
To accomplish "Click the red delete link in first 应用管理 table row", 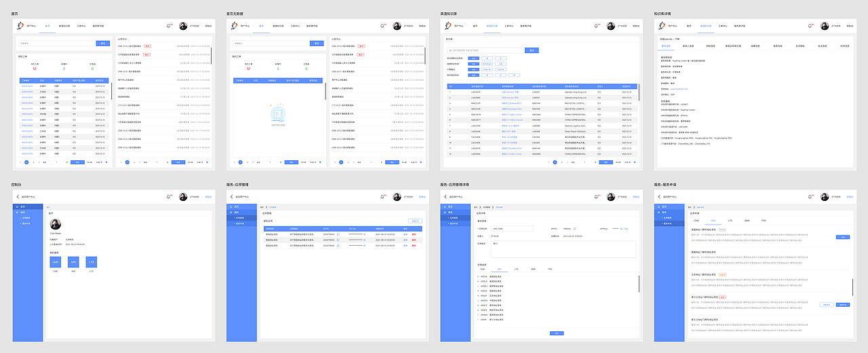I will point(414,234).
